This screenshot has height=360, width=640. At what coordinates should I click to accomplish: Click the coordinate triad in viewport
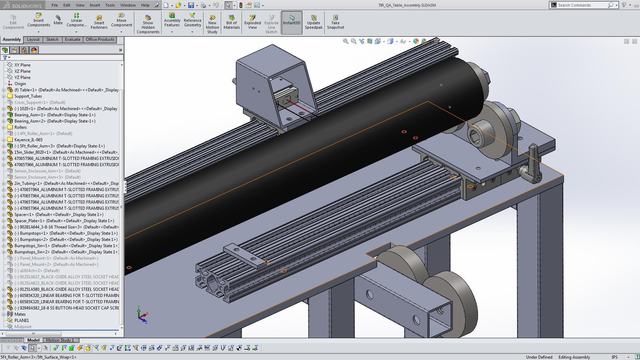(x=142, y=315)
